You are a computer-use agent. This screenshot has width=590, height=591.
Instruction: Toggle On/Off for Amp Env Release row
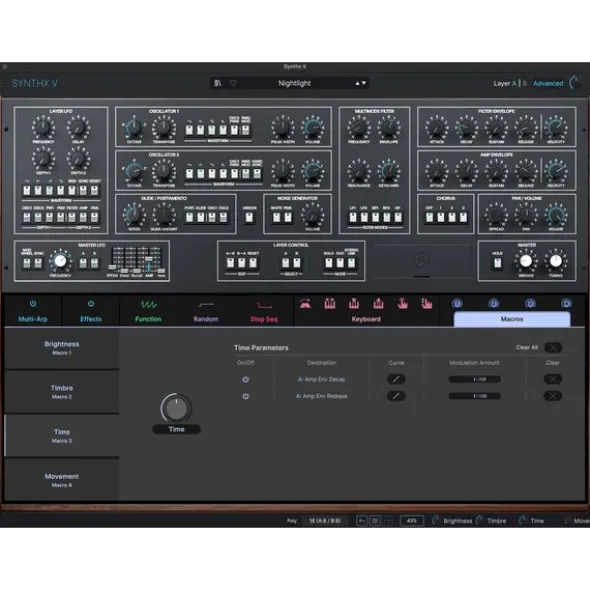point(245,396)
